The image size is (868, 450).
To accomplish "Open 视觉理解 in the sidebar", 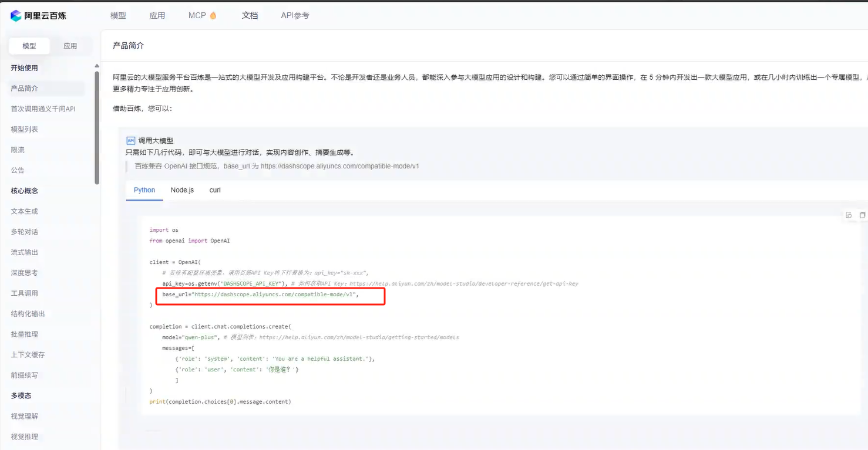I will click(24, 417).
